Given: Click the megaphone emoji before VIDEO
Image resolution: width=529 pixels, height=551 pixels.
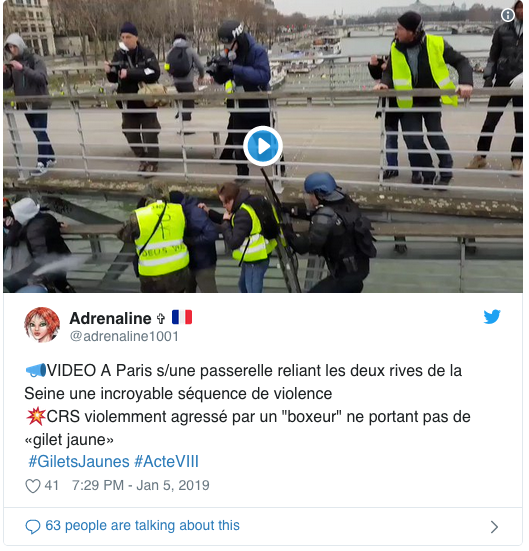Looking at the screenshot, I should pyautogui.click(x=36, y=370).
